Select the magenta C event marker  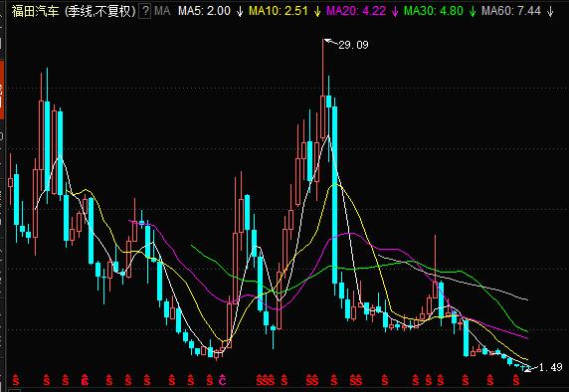pos(223,381)
